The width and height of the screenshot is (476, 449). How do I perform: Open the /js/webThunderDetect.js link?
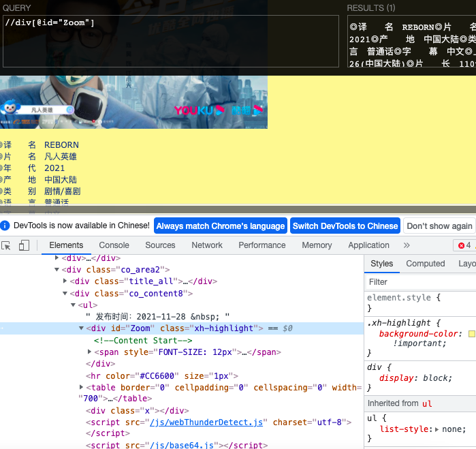click(x=206, y=422)
